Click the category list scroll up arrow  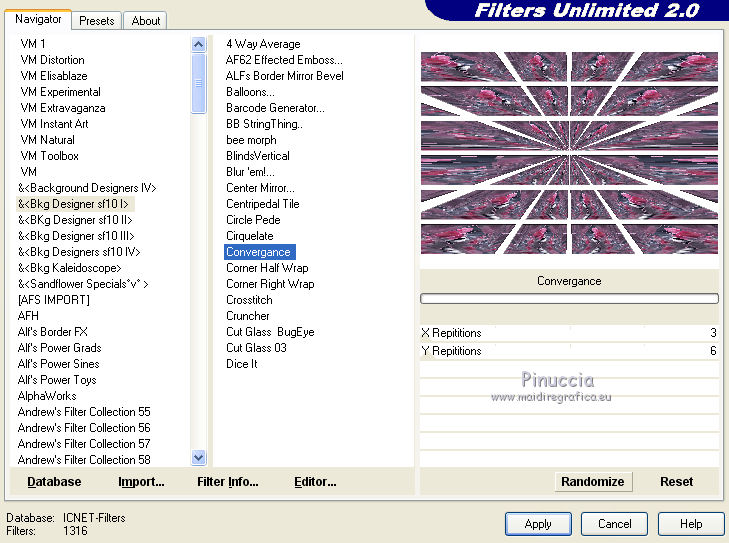[x=199, y=44]
